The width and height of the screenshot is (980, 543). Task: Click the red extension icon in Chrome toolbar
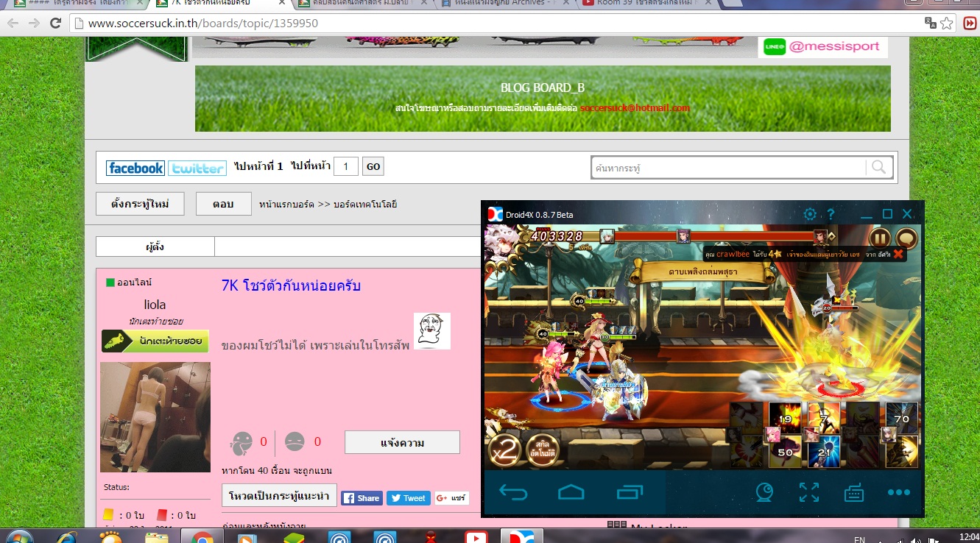970,24
